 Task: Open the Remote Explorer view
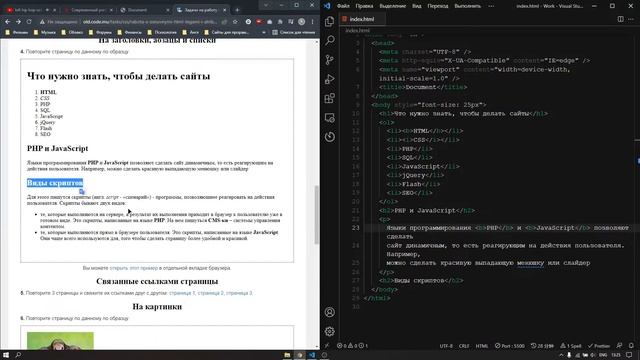(329, 118)
